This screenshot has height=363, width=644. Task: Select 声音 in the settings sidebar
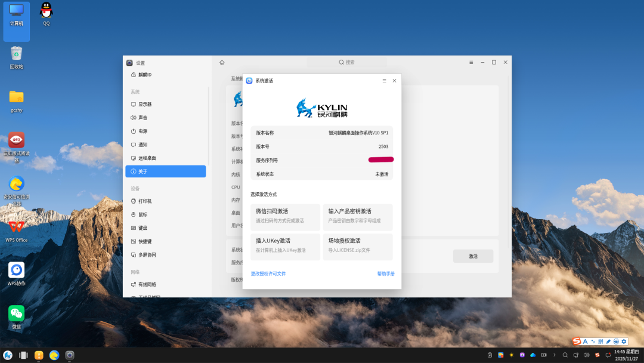[143, 118]
